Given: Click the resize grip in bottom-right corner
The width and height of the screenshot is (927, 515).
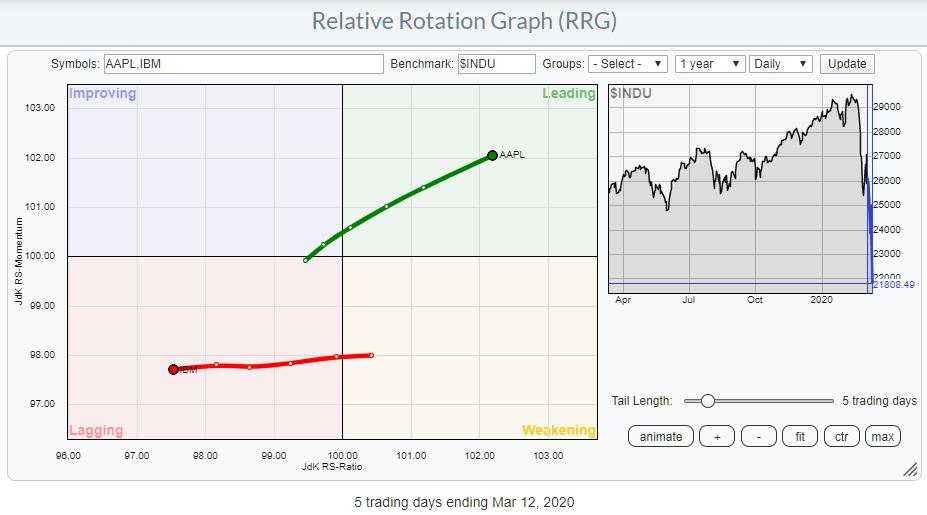Looking at the screenshot, I should click(x=909, y=469).
